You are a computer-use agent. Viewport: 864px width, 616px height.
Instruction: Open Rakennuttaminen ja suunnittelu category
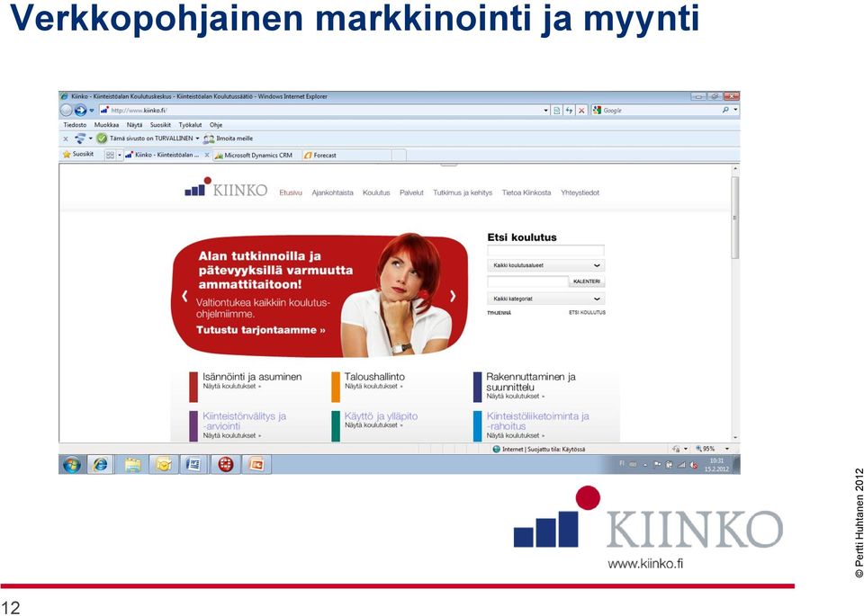(531, 381)
